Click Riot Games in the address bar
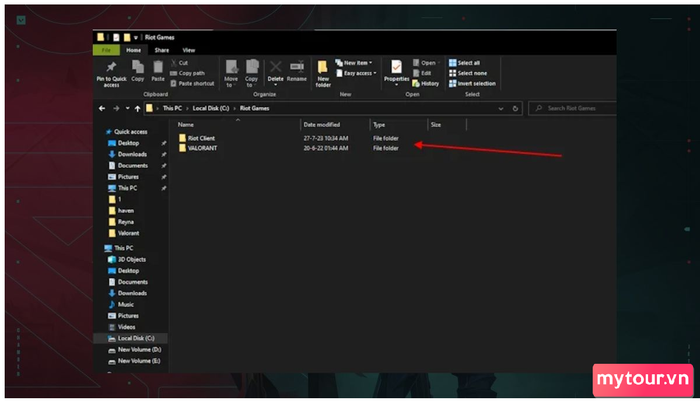Image resolution: width=700 pixels, height=405 pixels. (x=254, y=109)
